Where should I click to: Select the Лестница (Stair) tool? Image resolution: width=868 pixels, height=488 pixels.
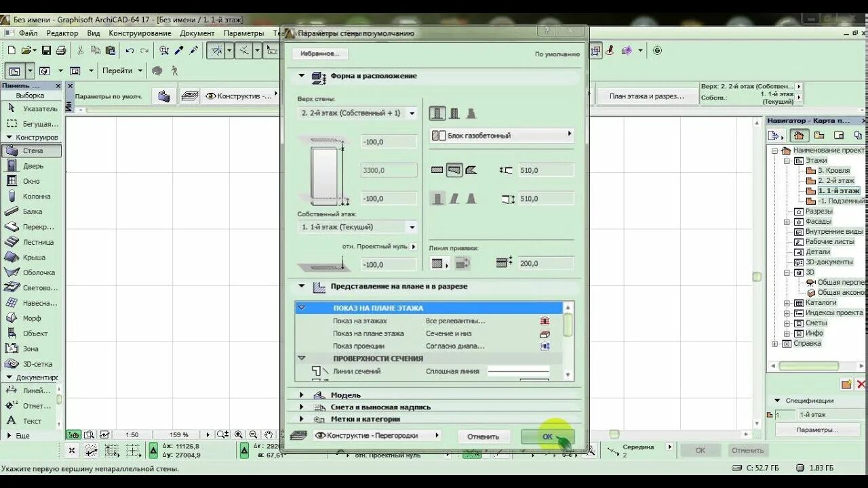click(31, 242)
